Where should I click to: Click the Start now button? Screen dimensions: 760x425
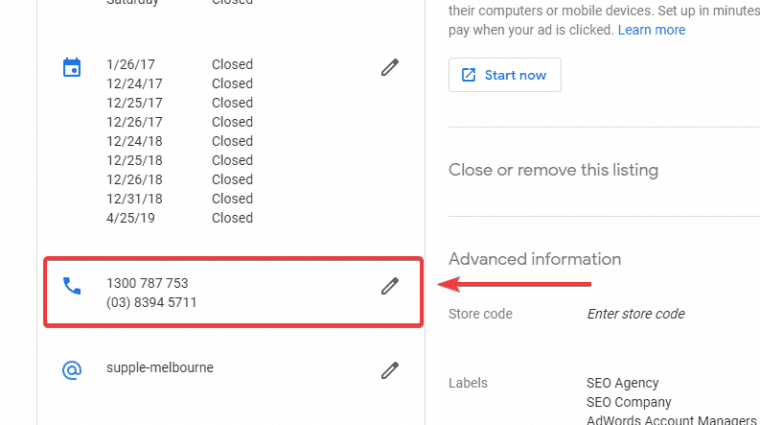(x=505, y=75)
